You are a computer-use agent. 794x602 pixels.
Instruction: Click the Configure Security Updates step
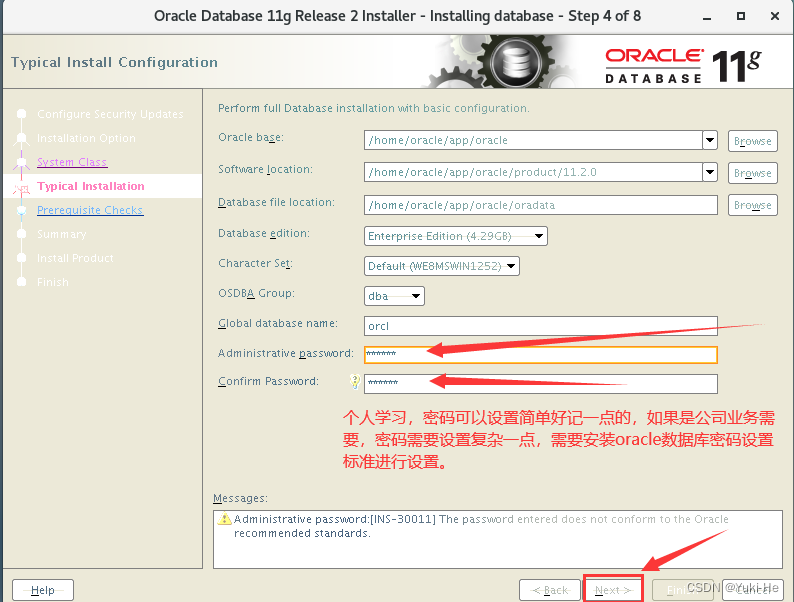click(110, 114)
